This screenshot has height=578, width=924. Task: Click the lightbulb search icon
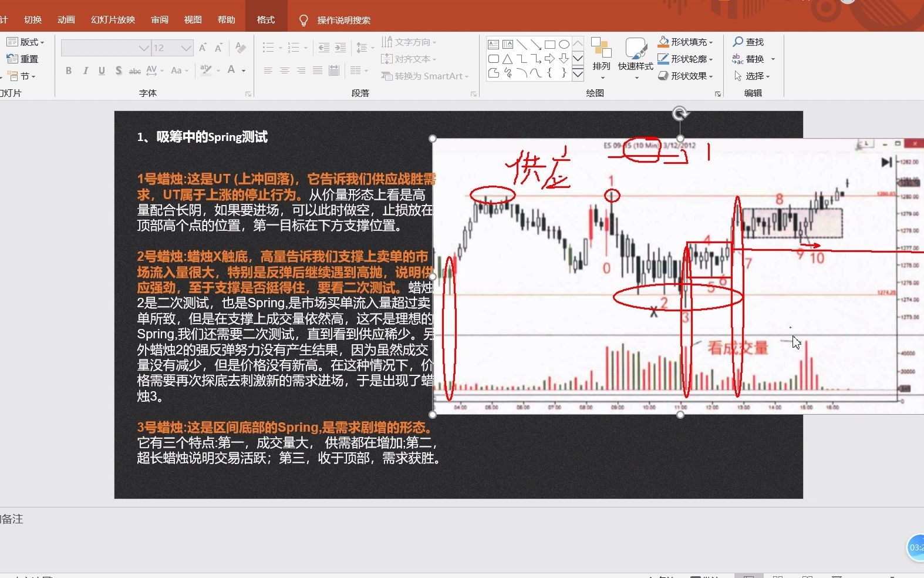[x=303, y=21]
